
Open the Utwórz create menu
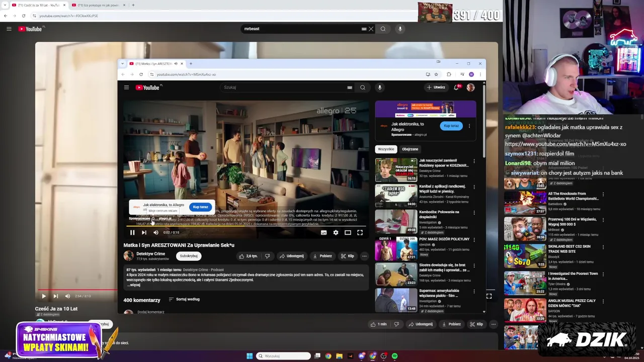point(436,87)
